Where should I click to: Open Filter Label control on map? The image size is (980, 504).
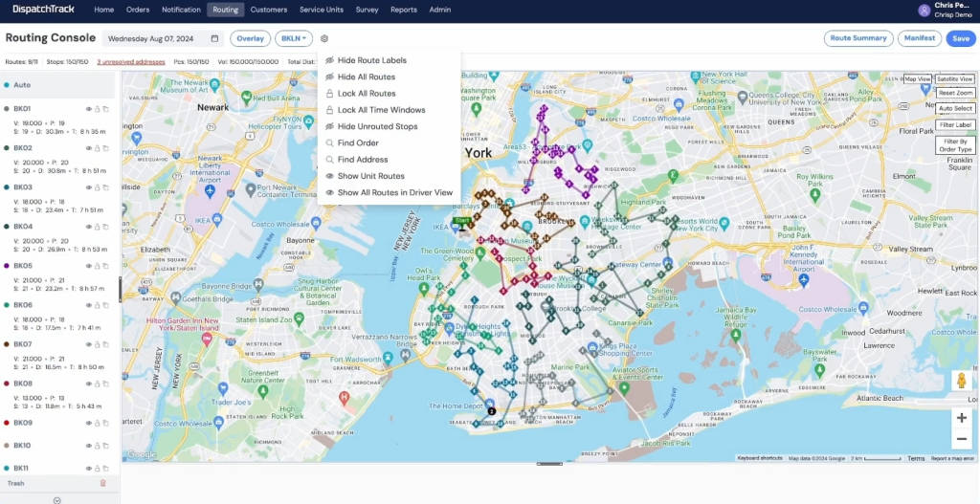coord(956,125)
